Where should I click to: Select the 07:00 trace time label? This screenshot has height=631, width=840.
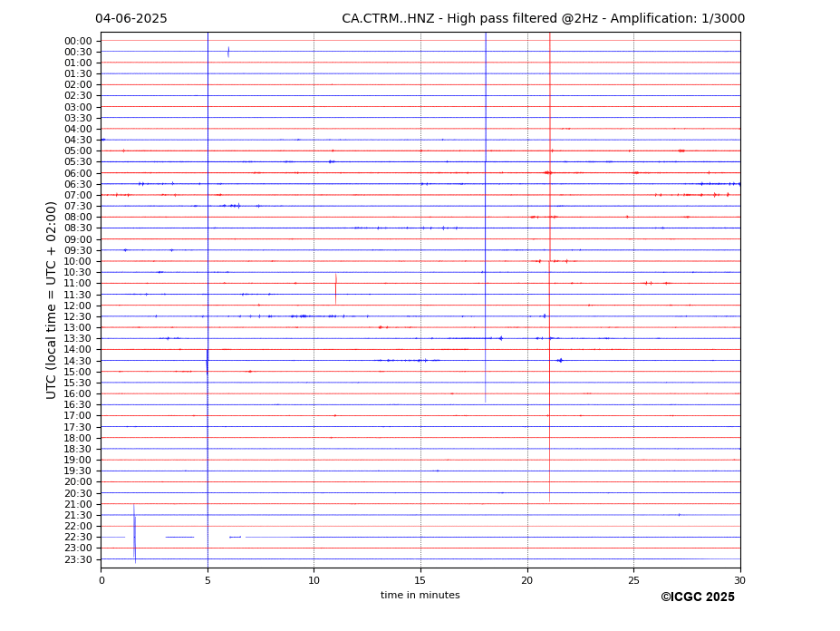(x=78, y=195)
